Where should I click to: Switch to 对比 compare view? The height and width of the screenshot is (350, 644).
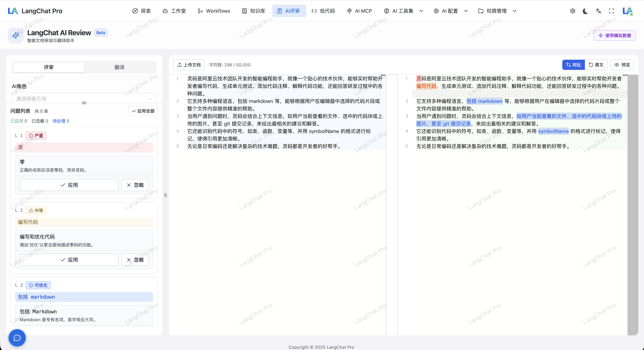click(573, 65)
